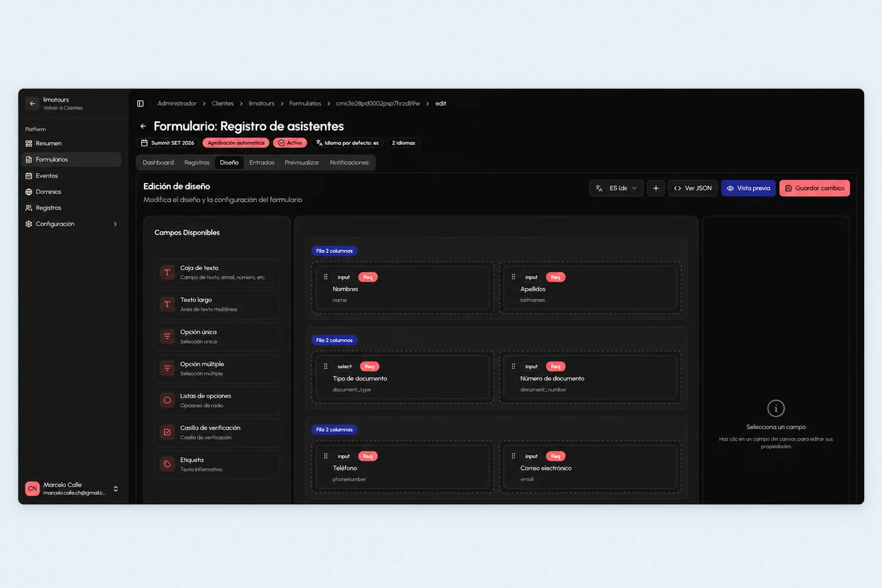This screenshot has height=588, width=882.
Task: Open Resumen in the sidebar
Action: pyautogui.click(x=72, y=143)
